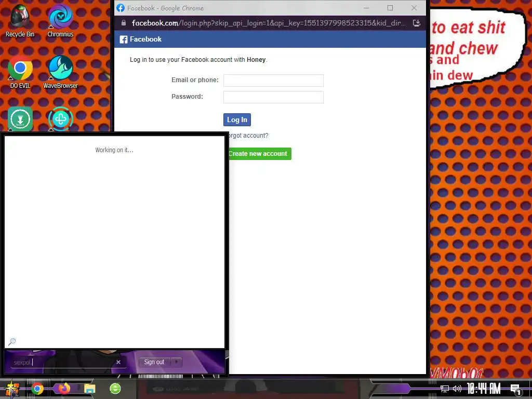This screenshot has height=399, width=532.
Task: Click the facebook.com URL in the address bar
Action: [x=269, y=23]
